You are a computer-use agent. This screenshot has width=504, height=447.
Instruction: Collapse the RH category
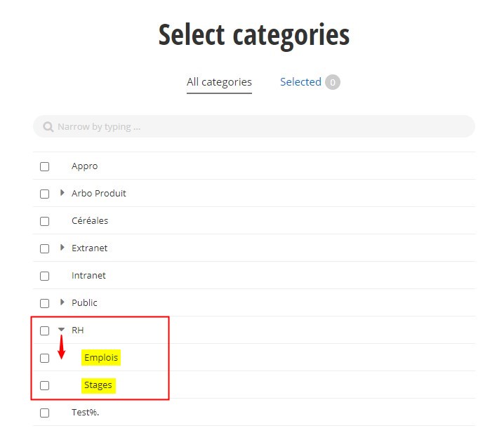(x=62, y=330)
